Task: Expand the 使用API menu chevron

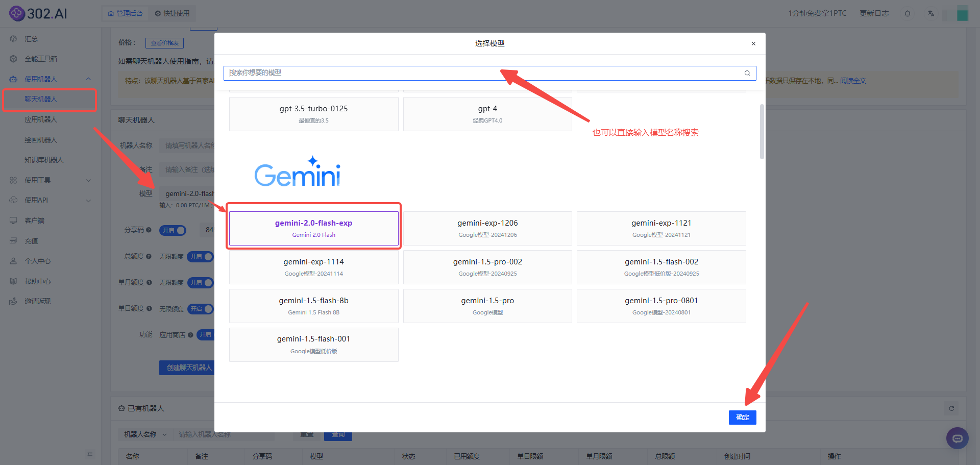Action: point(88,200)
